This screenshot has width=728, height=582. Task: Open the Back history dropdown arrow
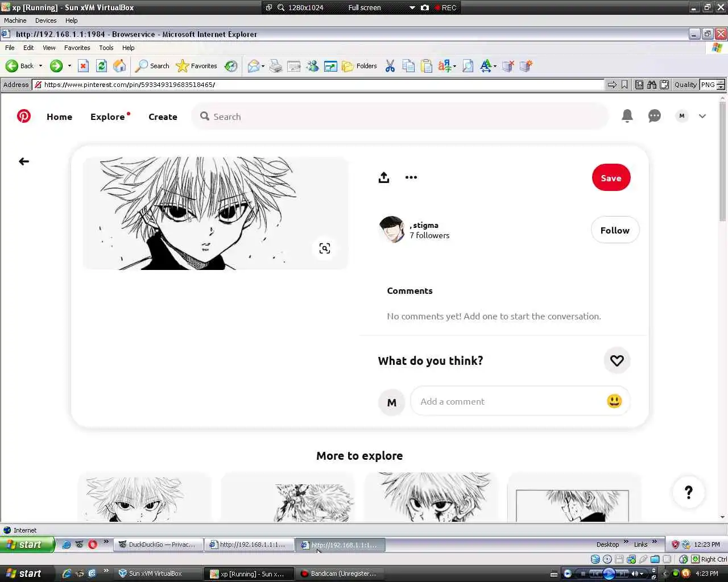(40, 66)
